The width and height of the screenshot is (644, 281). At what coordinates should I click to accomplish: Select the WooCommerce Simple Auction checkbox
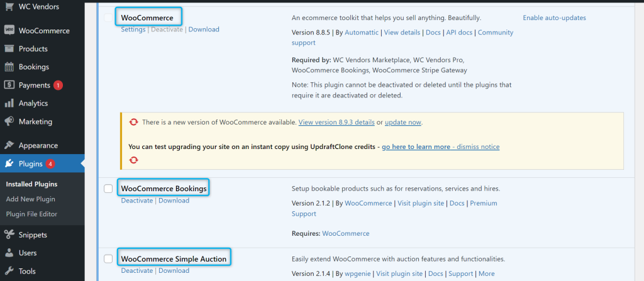pos(108,258)
